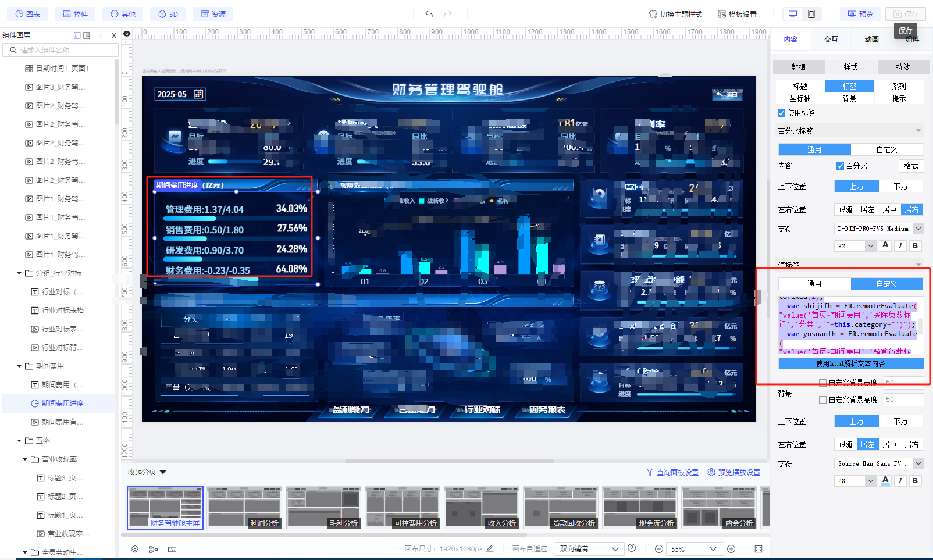This screenshot has height=560, width=933.
Task: Open the D-DIN-PRO-FVS Medium font dropdown
Action: [879, 229]
